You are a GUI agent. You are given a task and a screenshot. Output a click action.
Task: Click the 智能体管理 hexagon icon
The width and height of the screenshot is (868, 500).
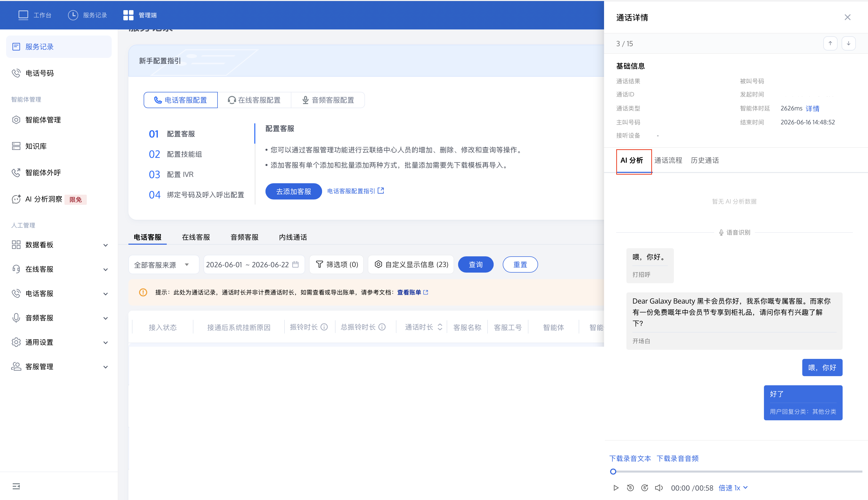click(16, 120)
